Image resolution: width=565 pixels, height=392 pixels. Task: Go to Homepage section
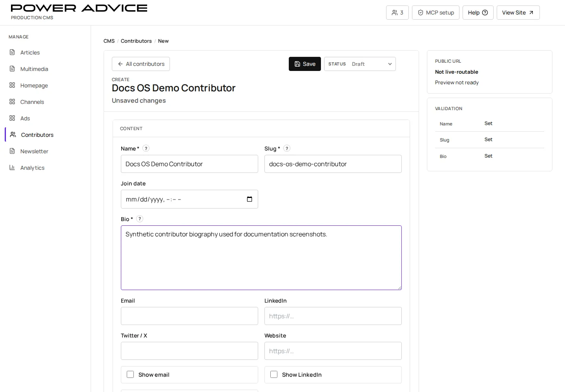click(34, 85)
